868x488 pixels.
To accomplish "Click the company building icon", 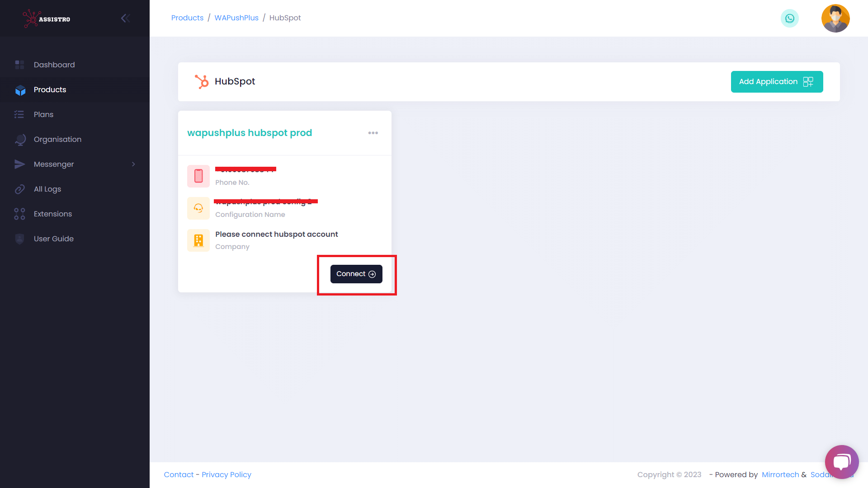I will point(198,240).
